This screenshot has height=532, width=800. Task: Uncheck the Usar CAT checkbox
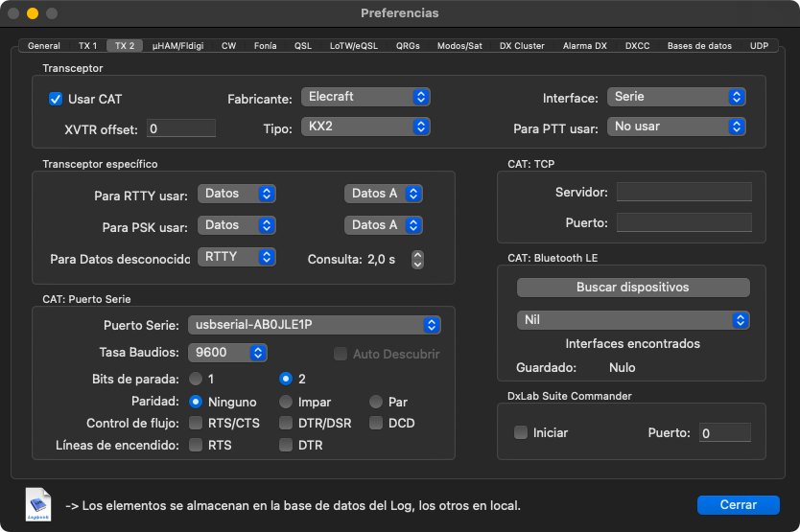tap(56, 99)
